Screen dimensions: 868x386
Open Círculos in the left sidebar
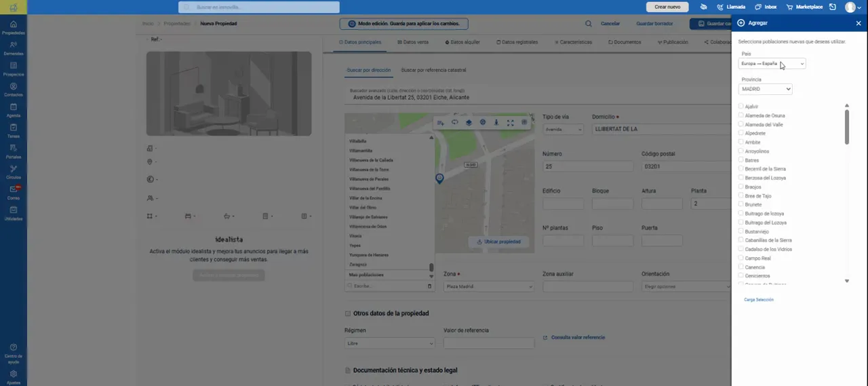13,172
